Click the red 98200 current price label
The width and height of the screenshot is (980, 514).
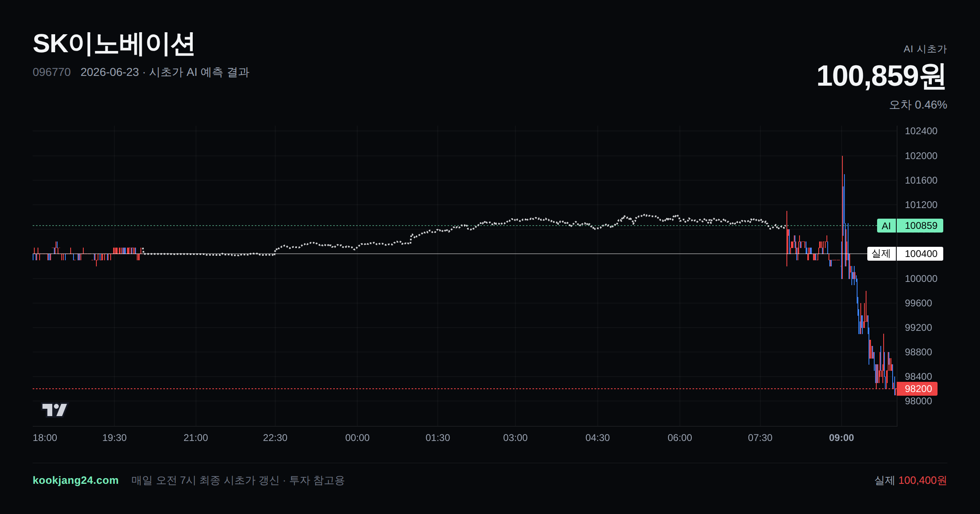click(x=917, y=389)
